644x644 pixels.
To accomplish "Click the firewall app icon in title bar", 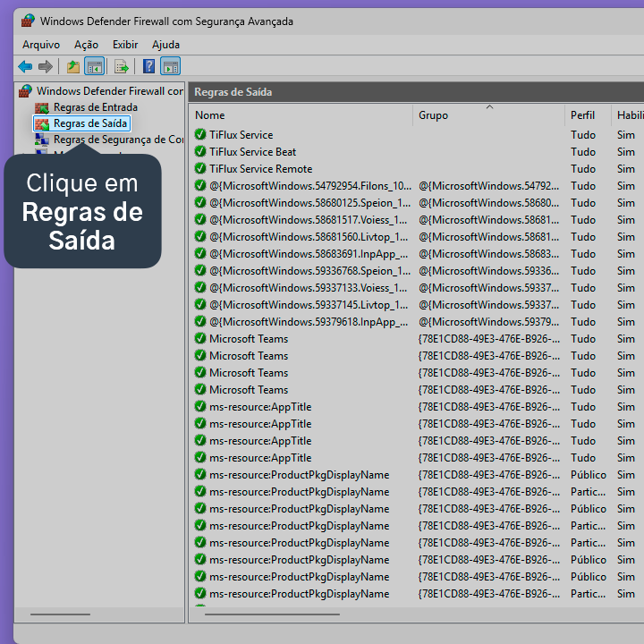I will pos(28,21).
